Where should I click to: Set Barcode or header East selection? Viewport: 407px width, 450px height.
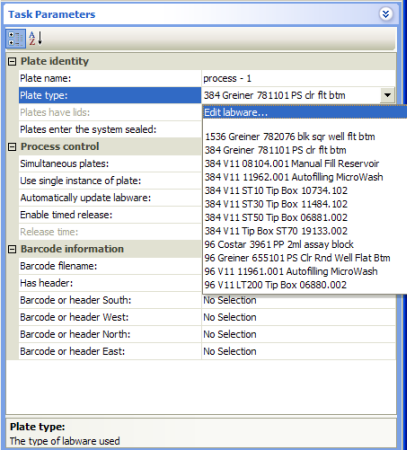299,351
